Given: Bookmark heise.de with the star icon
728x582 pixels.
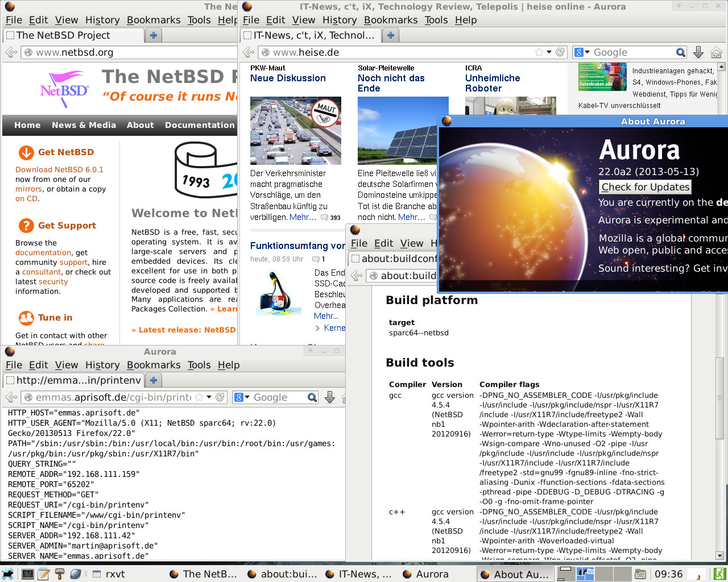Looking at the screenshot, I should click(539, 52).
